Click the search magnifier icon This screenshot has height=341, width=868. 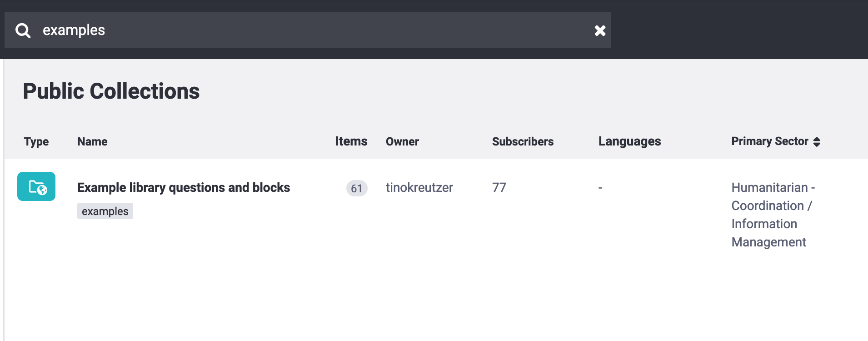pos(23,30)
